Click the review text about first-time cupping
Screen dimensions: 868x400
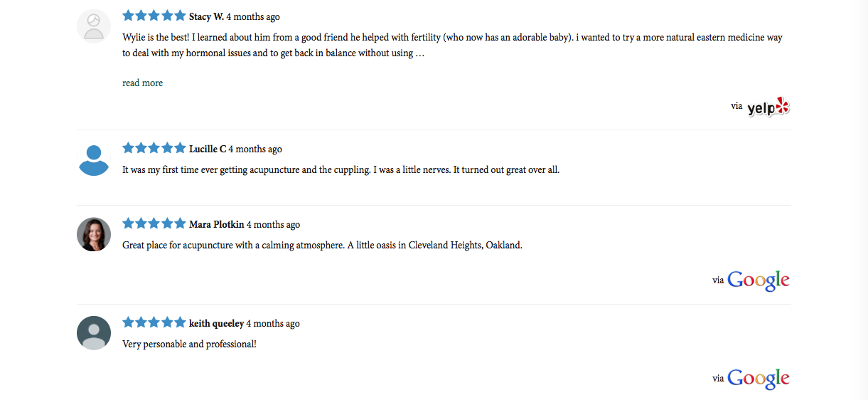click(x=341, y=170)
